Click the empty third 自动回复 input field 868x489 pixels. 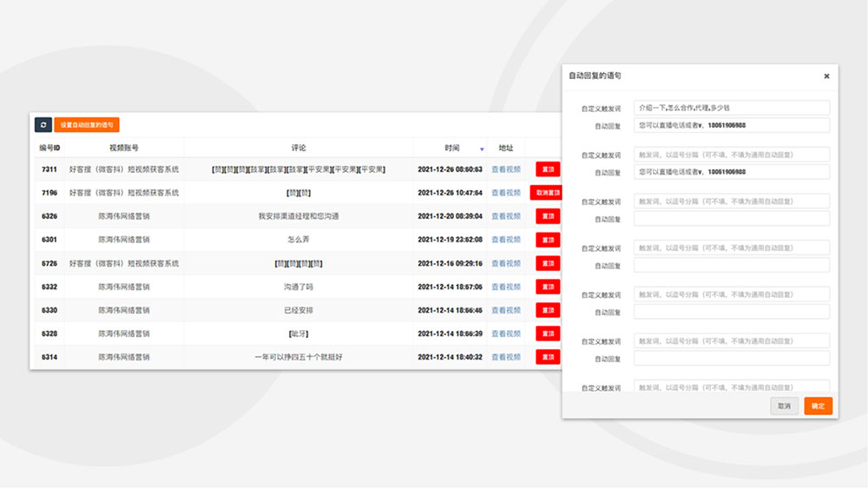731,218
